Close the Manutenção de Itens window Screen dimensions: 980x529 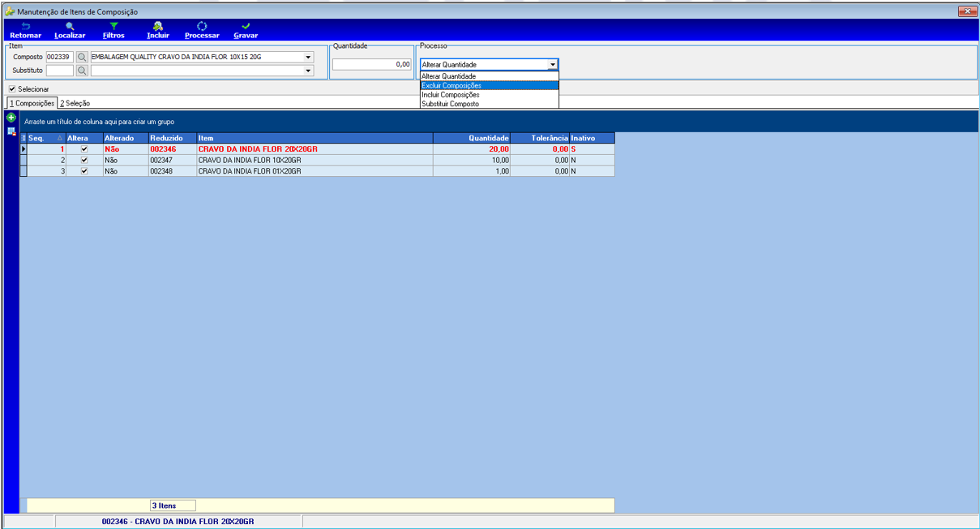[966, 11]
